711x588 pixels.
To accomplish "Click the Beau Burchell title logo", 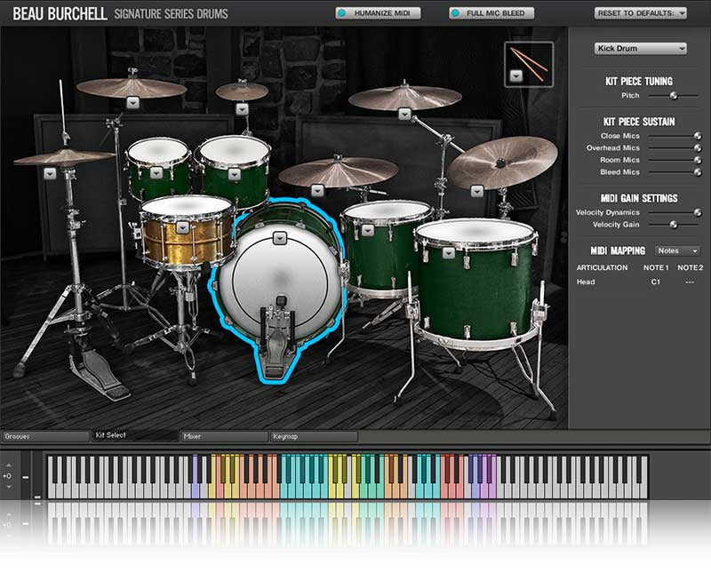I will point(60,14).
